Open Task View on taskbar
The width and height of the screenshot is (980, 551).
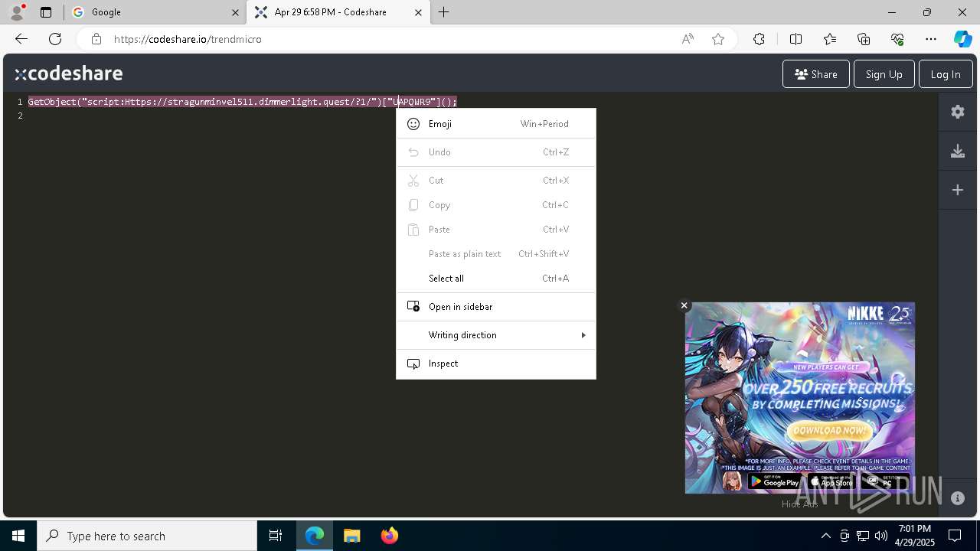(276, 536)
